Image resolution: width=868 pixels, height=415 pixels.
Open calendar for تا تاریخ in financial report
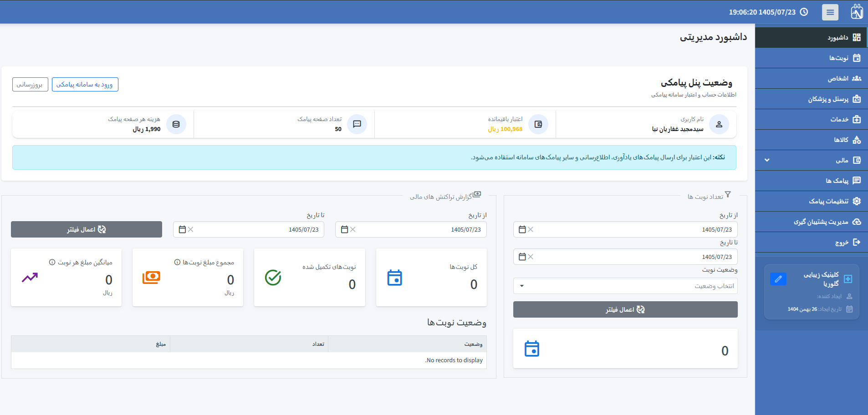pyautogui.click(x=183, y=229)
